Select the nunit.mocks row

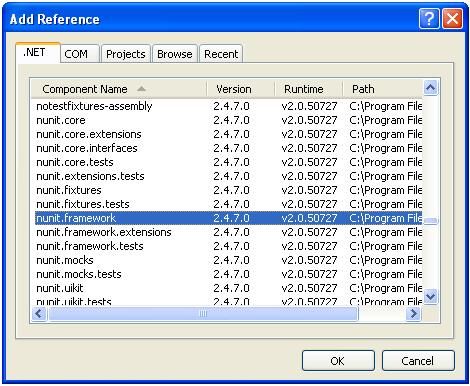[x=229, y=260]
